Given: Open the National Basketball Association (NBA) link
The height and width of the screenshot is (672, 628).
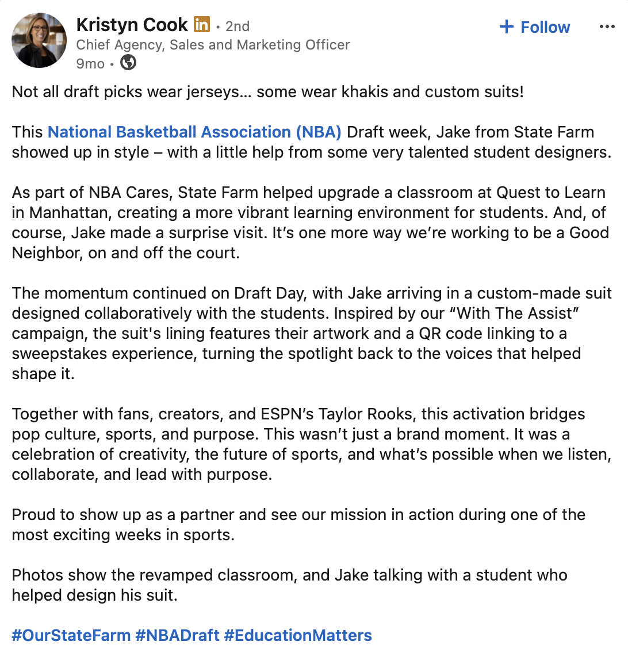Looking at the screenshot, I should pos(194,132).
